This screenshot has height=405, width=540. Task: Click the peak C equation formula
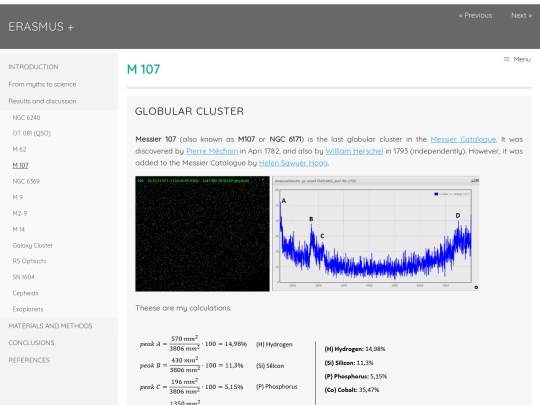pyautogui.click(x=191, y=386)
